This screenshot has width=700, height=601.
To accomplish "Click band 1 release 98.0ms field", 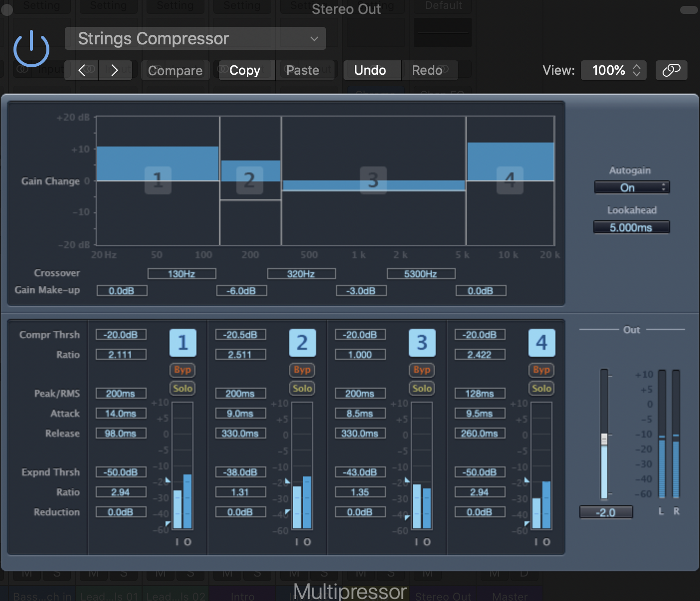I will coord(121,433).
